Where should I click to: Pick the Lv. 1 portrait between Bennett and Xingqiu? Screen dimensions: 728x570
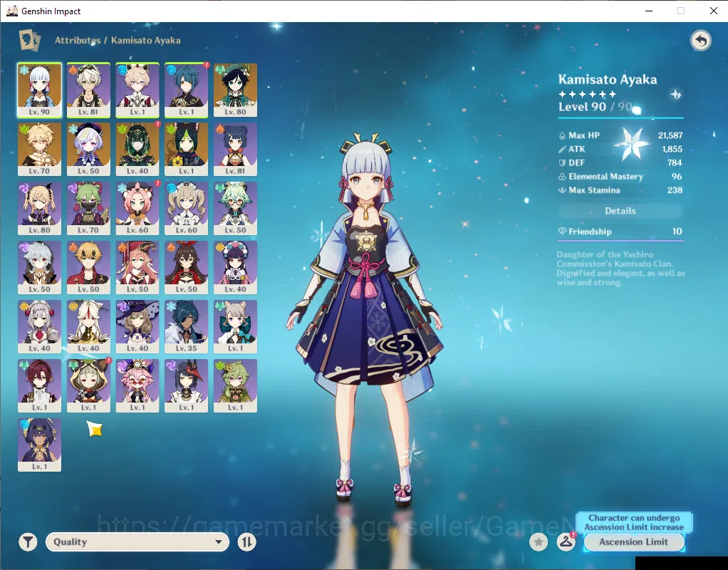[x=137, y=90]
